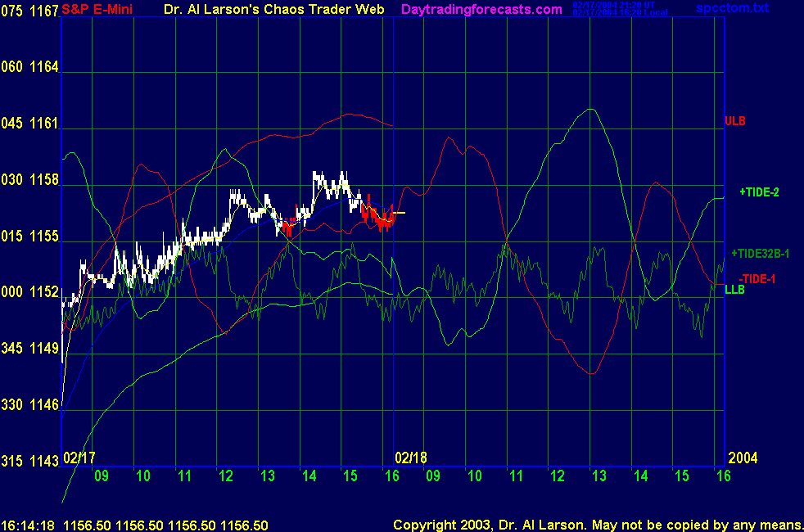Click the 16:14:18 timestamp in status line

coord(29,525)
